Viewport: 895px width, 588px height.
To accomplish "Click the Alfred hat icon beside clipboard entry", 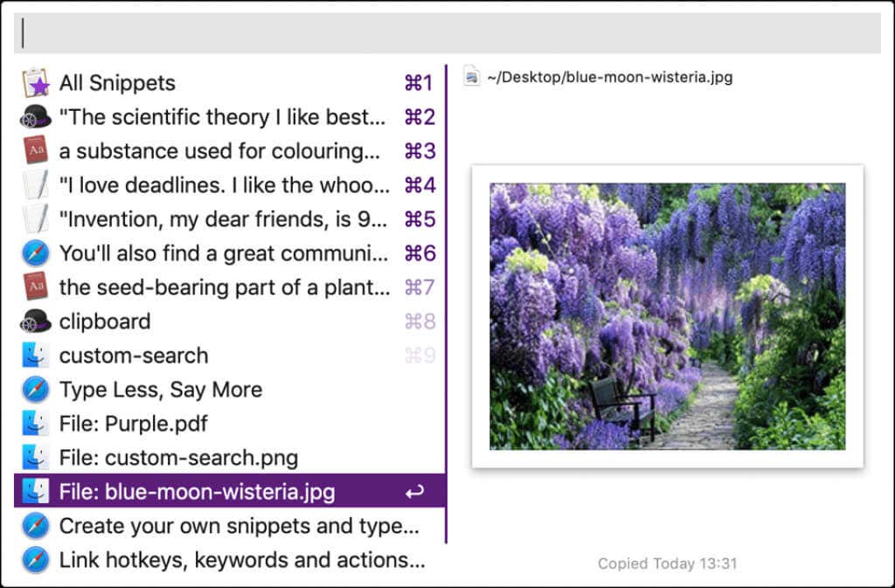I will click(35, 322).
